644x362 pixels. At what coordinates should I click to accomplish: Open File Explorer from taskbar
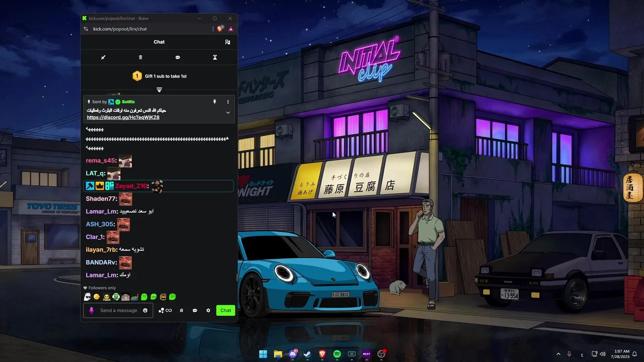pos(278,354)
